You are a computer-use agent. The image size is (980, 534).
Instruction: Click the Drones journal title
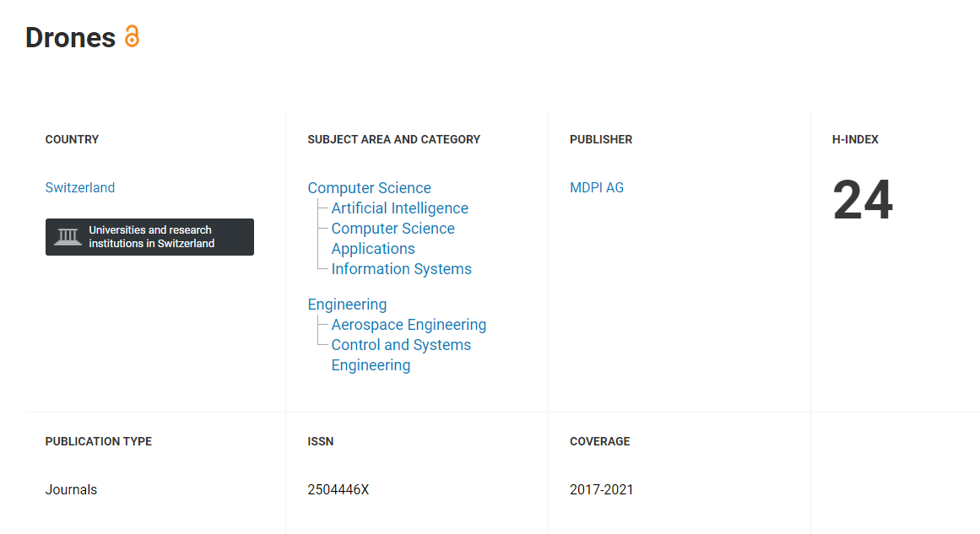71,37
